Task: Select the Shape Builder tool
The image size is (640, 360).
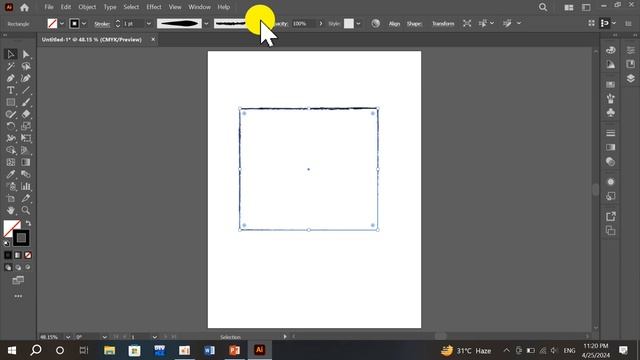Action: 11,150
